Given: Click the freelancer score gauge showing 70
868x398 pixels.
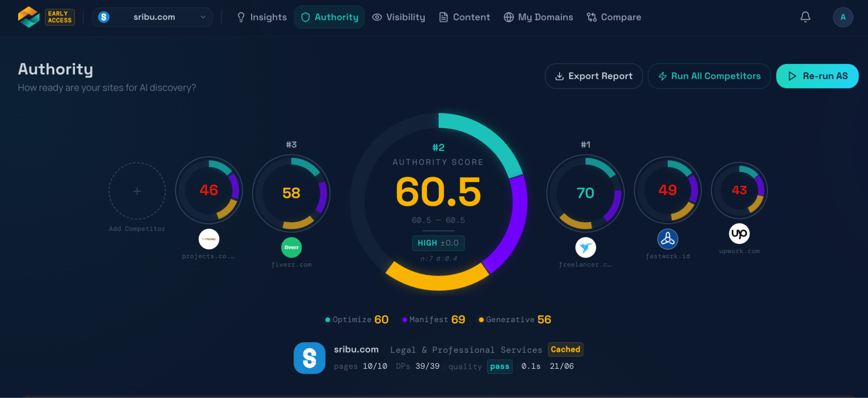Looking at the screenshot, I should [x=586, y=193].
